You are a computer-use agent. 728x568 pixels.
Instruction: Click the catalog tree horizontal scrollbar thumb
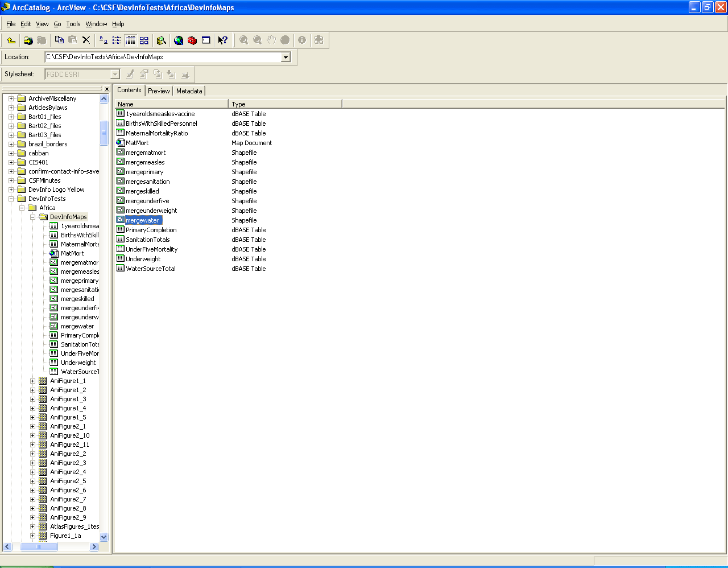(39, 546)
